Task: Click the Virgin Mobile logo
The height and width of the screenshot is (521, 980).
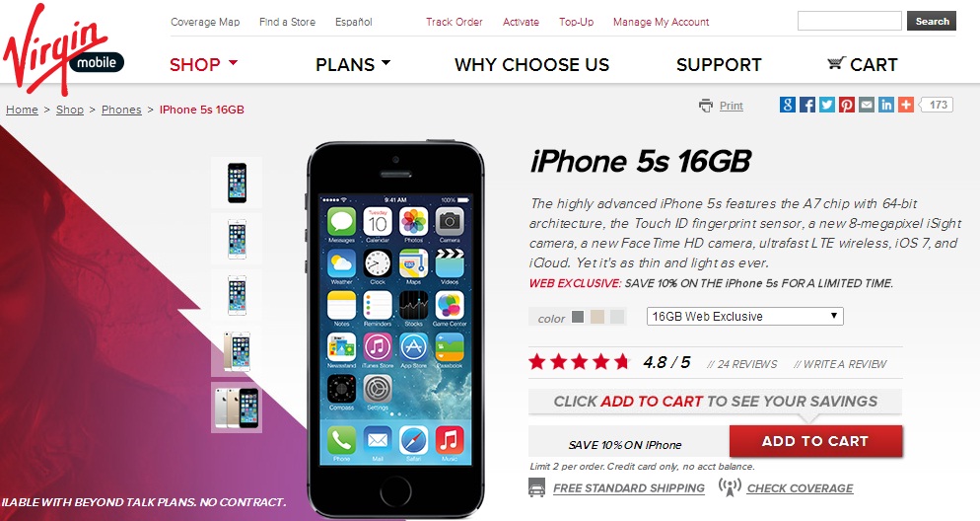Action: (x=63, y=47)
